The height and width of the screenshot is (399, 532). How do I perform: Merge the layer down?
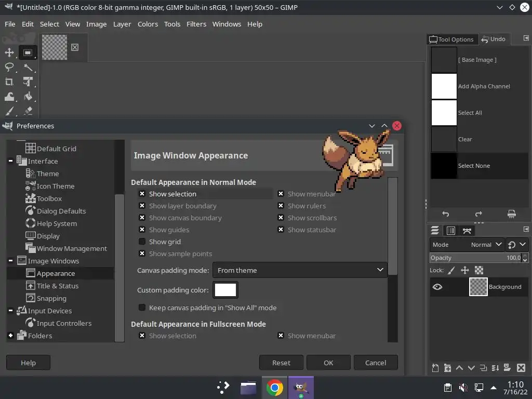(495, 368)
